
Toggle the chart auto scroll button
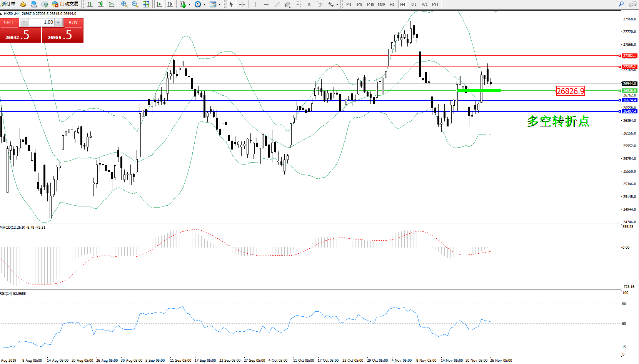(x=159, y=4)
